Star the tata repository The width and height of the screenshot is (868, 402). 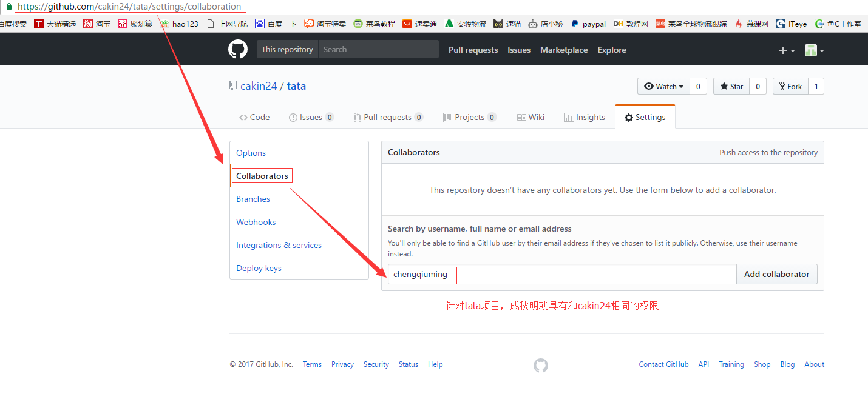point(731,86)
